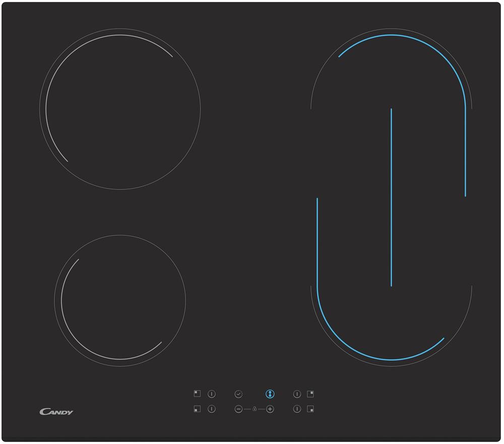Tap the bottom-left zone indicator square
Viewport: 504px width, 444px height.
pos(197,409)
